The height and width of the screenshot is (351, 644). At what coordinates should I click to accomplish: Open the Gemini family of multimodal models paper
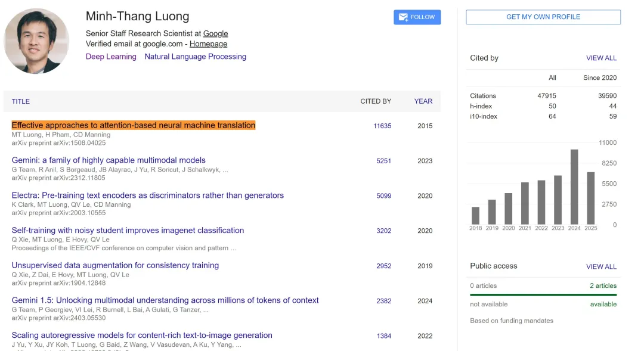click(x=109, y=160)
